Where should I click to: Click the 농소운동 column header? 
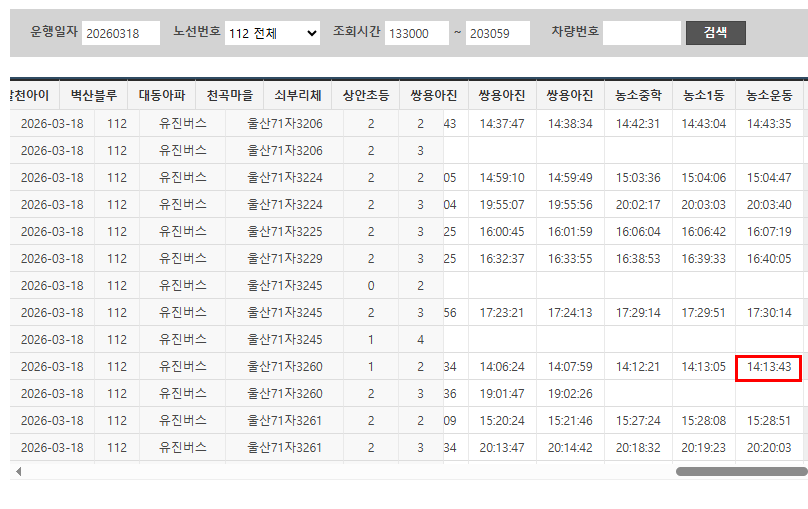tap(769, 96)
